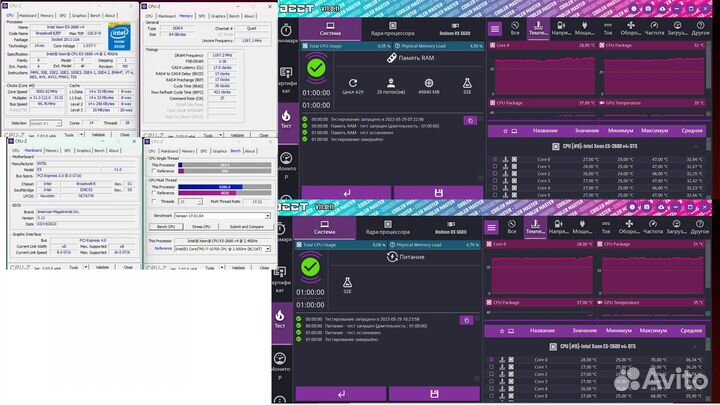Copy the test log in RAM-test OCCT window

470,120
